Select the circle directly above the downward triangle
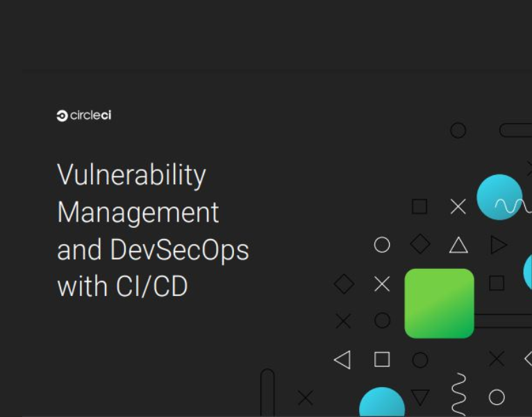Image resolution: width=532 pixels, height=417 pixels. pyautogui.click(x=420, y=360)
